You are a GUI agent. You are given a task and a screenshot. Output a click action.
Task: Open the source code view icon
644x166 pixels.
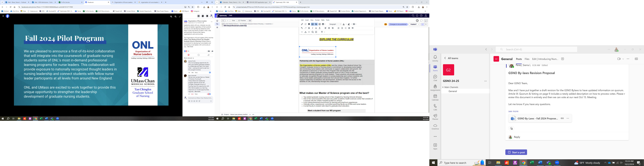pyautogui.click(x=309, y=32)
